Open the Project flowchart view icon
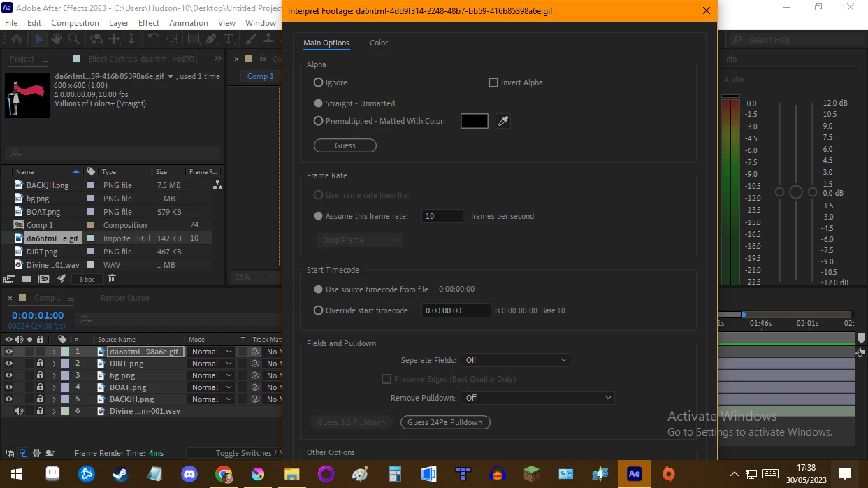The height and width of the screenshot is (488, 868). click(x=218, y=185)
